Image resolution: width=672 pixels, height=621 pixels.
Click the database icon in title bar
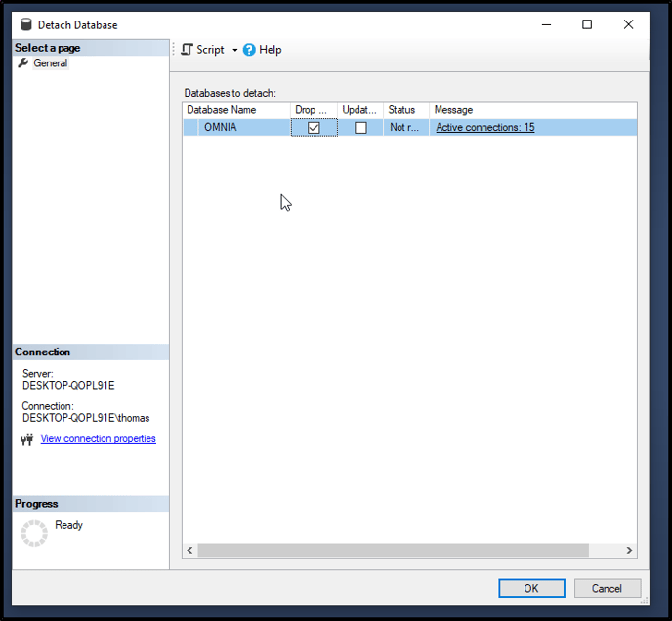[x=26, y=24]
